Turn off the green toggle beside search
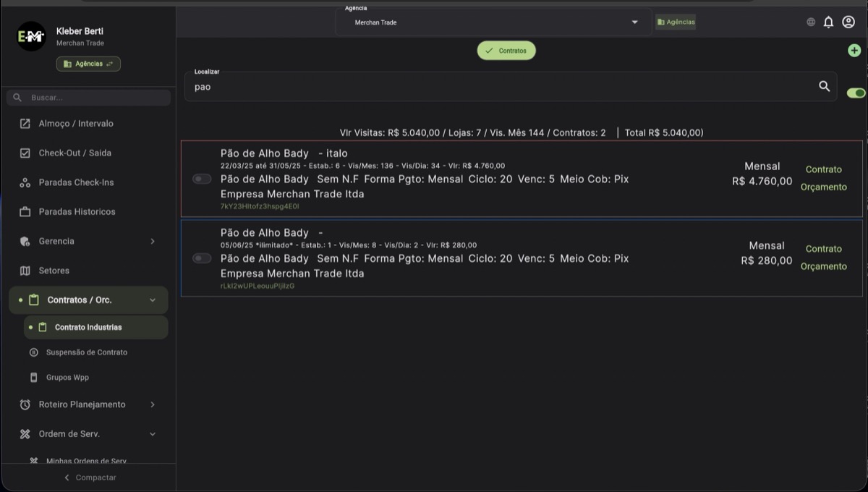 click(x=856, y=93)
